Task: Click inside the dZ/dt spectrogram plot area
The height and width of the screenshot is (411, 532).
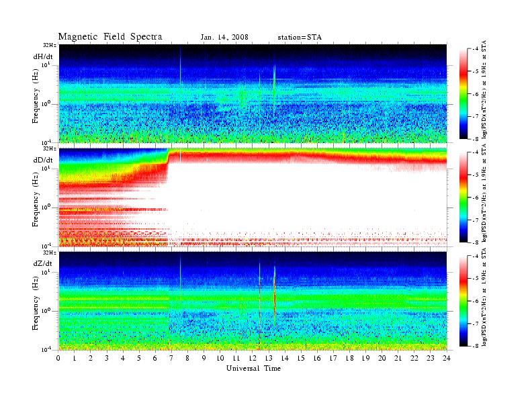Action: point(253,301)
